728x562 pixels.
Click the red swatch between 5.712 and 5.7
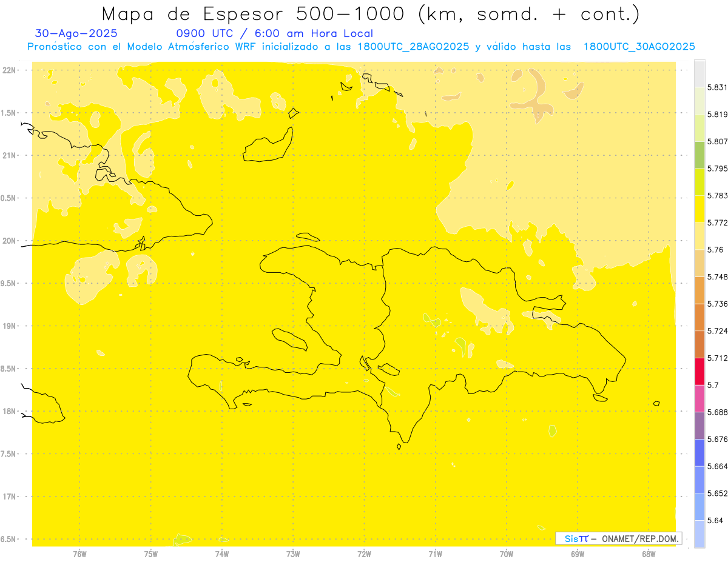click(x=699, y=371)
